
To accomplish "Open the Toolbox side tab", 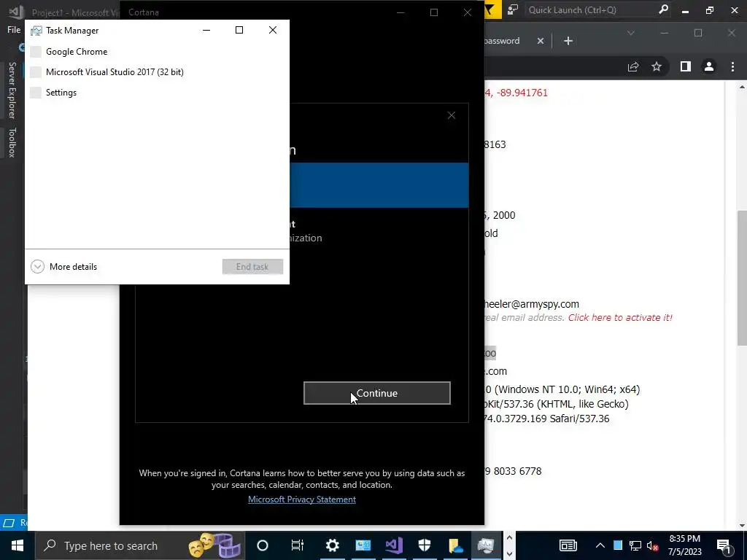I will (12, 142).
